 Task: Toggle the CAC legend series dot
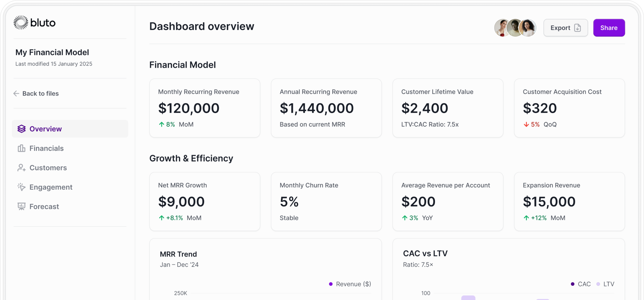coord(572,284)
